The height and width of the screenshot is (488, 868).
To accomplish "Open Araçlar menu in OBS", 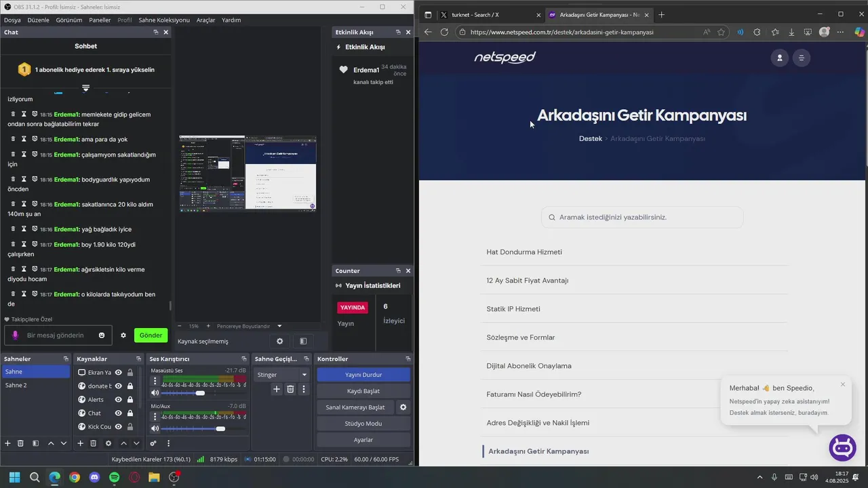I will (x=205, y=20).
